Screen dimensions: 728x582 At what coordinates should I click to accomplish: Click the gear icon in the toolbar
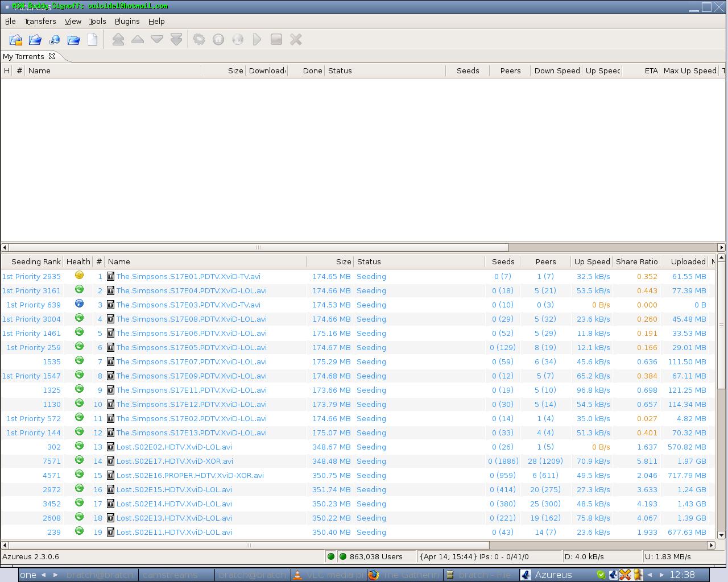click(199, 39)
